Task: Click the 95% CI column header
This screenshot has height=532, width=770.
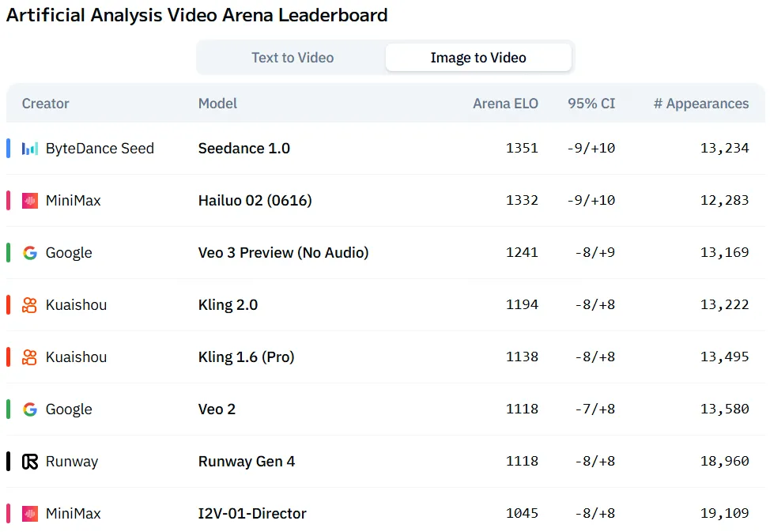Action: [x=591, y=104]
